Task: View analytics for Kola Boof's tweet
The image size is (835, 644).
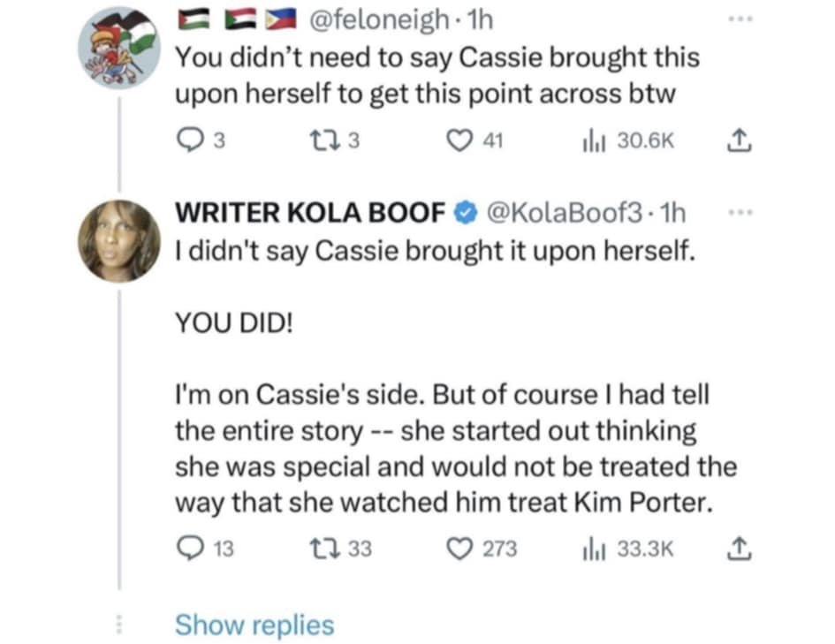Action: 590,549
